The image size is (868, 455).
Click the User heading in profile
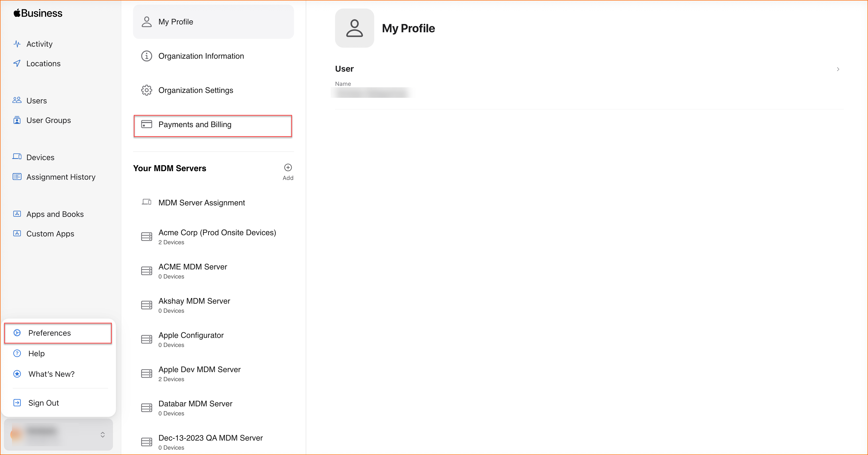coord(344,69)
